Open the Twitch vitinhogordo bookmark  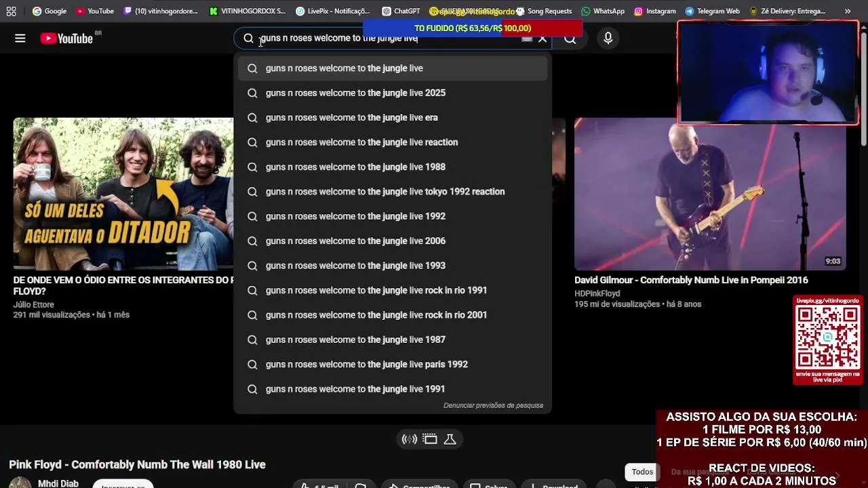[161, 11]
